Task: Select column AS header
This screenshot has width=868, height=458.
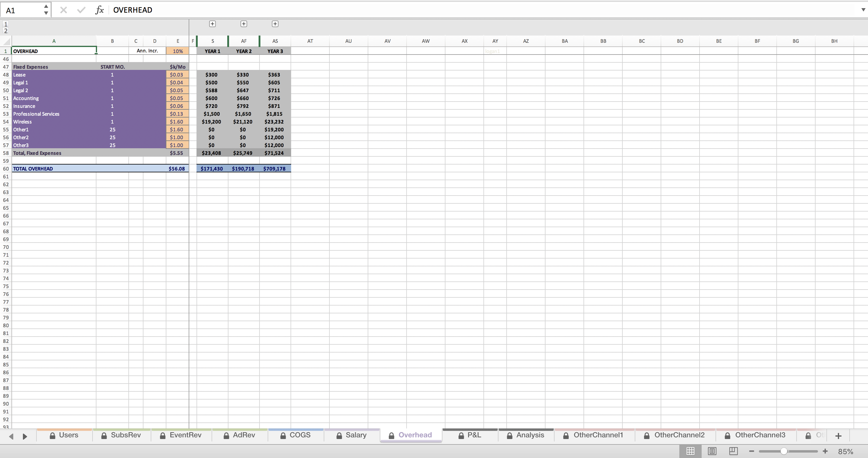Action: [x=275, y=41]
